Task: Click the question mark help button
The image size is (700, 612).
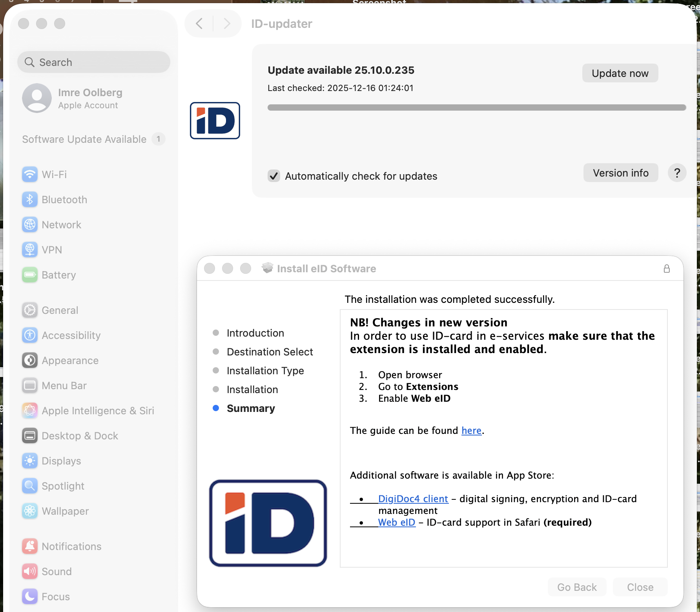Action: pos(677,173)
